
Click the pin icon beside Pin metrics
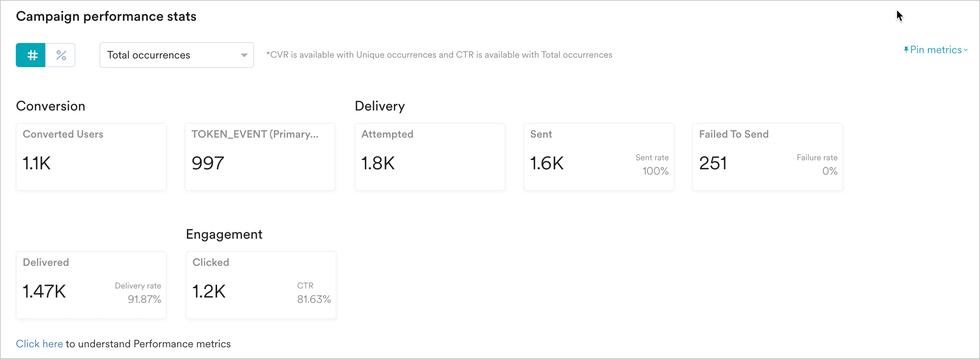click(906, 50)
